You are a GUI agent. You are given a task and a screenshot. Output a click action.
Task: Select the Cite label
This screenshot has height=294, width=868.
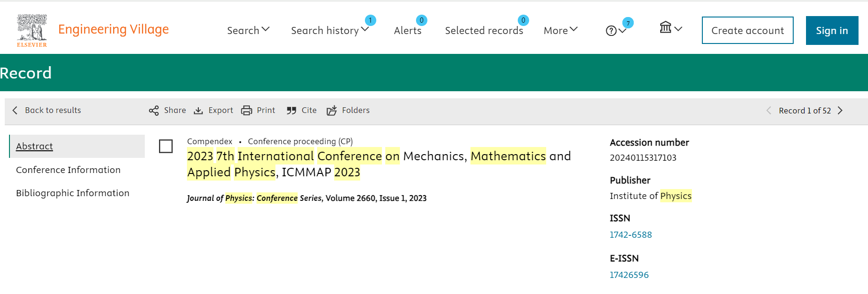click(x=309, y=110)
